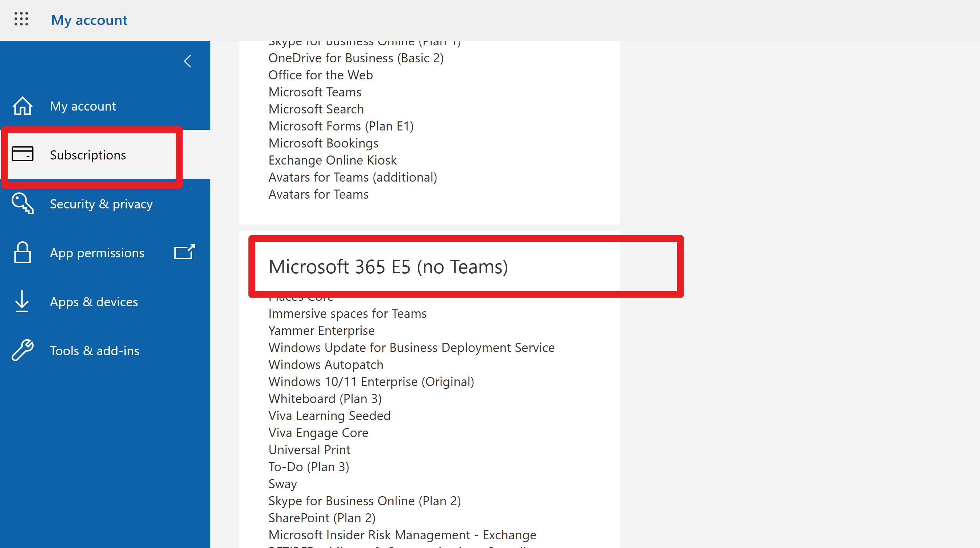Collapse the left navigation pane chevron
The width and height of the screenshot is (980, 548).
click(188, 61)
